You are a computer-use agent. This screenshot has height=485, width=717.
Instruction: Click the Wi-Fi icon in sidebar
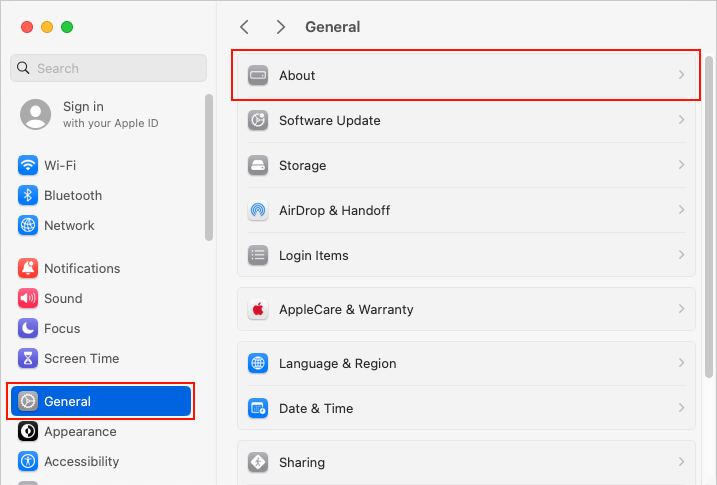point(28,166)
